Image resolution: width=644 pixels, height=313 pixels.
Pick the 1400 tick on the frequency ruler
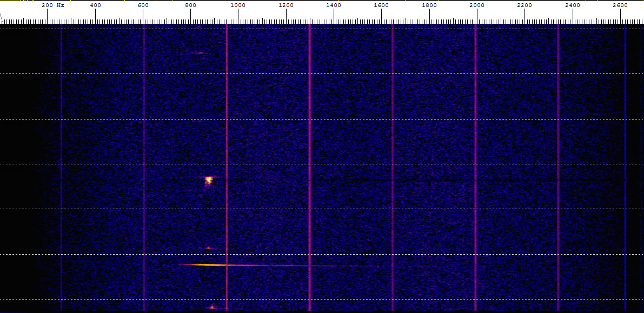pyautogui.click(x=334, y=5)
